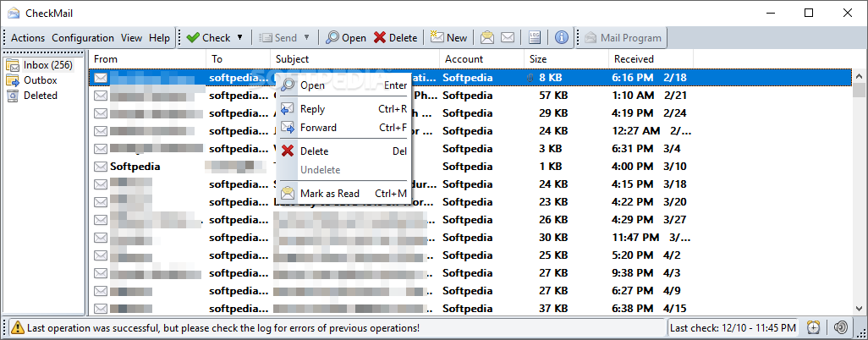Viewport: 868px width, 340px height.
Task: Click the '1 KB' size cell
Action: pyautogui.click(x=550, y=167)
